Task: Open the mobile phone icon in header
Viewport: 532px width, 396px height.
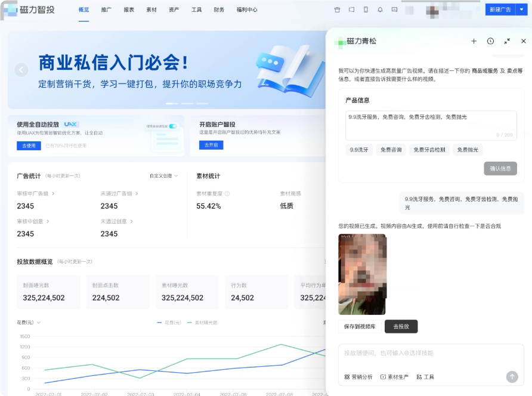Action: point(366,10)
